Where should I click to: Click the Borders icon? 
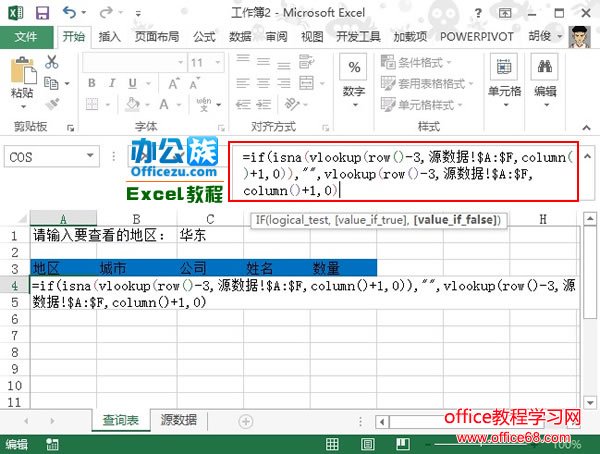pyautogui.click(x=92, y=104)
